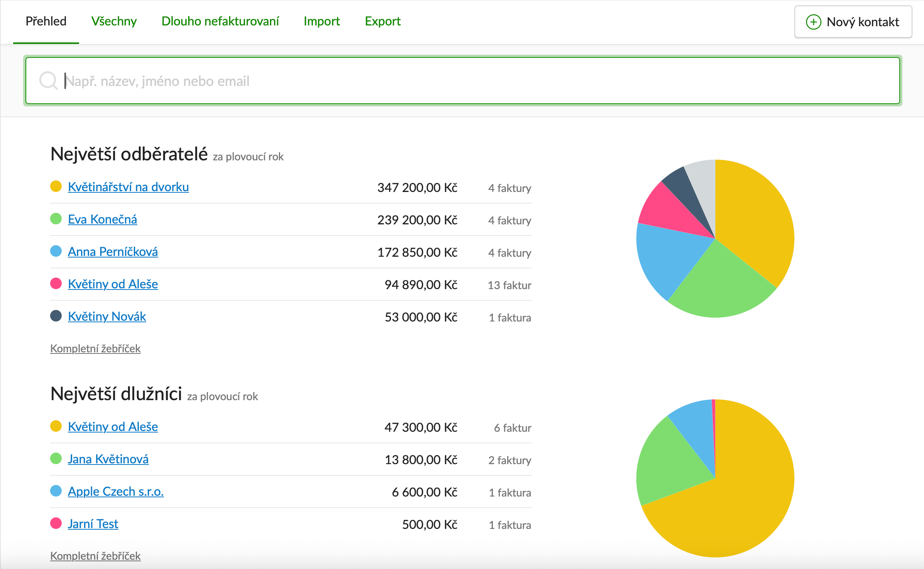924x569 pixels.
Task: Click the 13 faktur count
Action: point(509,285)
